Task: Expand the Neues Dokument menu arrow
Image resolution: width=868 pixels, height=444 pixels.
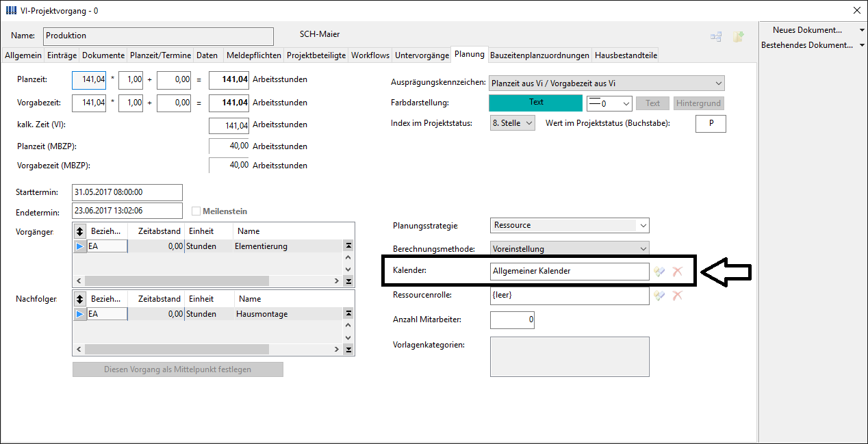Action: pyautogui.click(x=862, y=30)
